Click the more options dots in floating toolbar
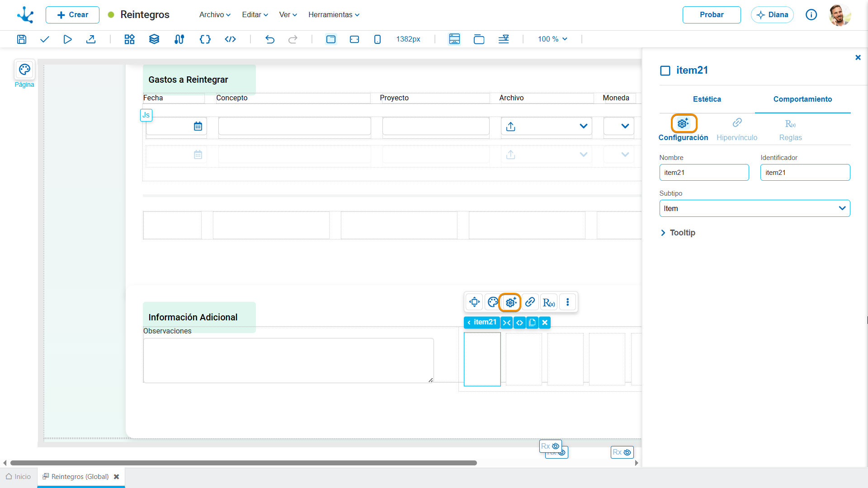 [568, 302]
